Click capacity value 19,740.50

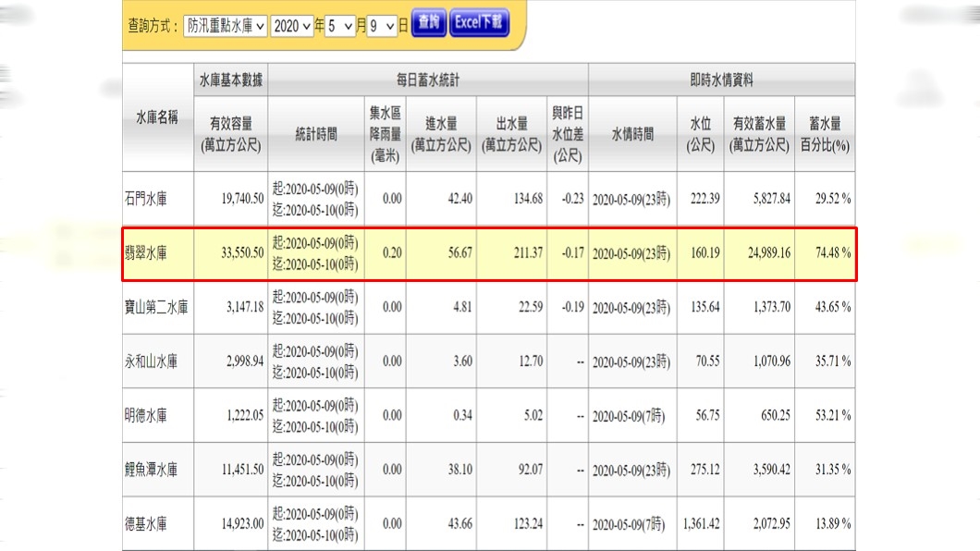242,199
